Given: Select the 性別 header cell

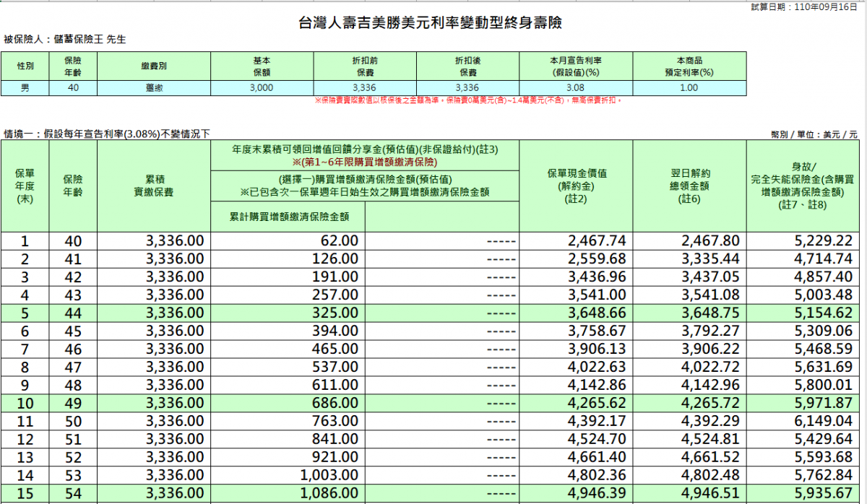Looking at the screenshot, I should point(25,66).
